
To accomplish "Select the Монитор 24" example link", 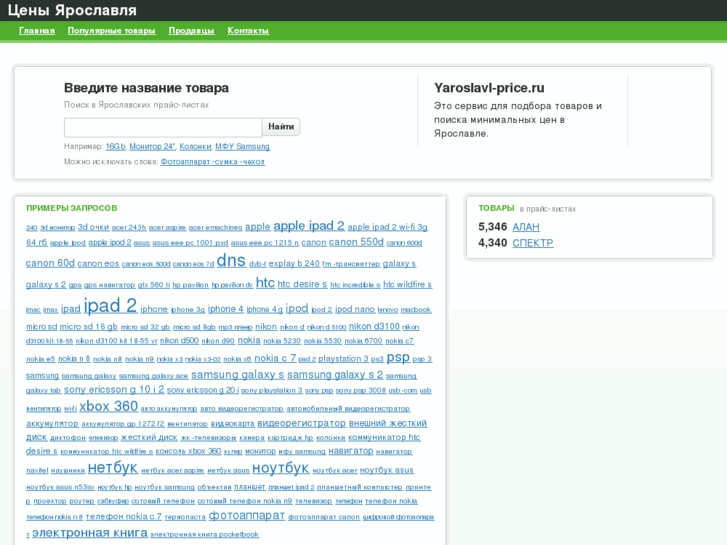I will 152,147.
